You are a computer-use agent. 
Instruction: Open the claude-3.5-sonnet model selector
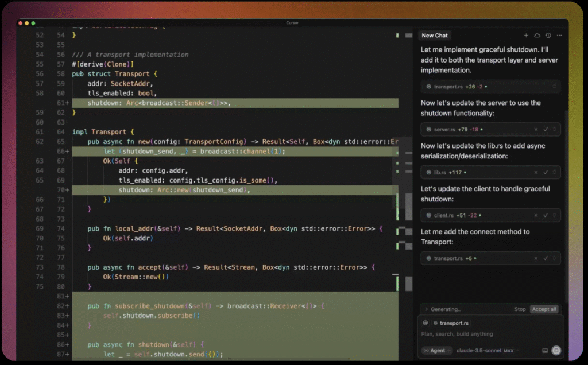coord(488,351)
